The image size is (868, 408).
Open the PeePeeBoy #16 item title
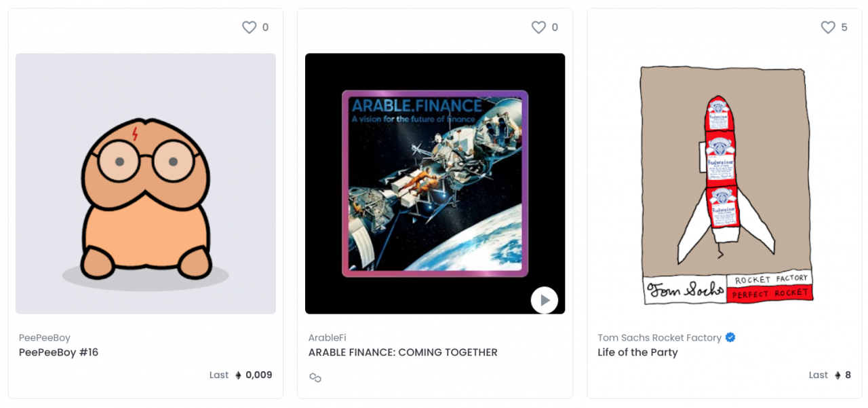(x=59, y=352)
